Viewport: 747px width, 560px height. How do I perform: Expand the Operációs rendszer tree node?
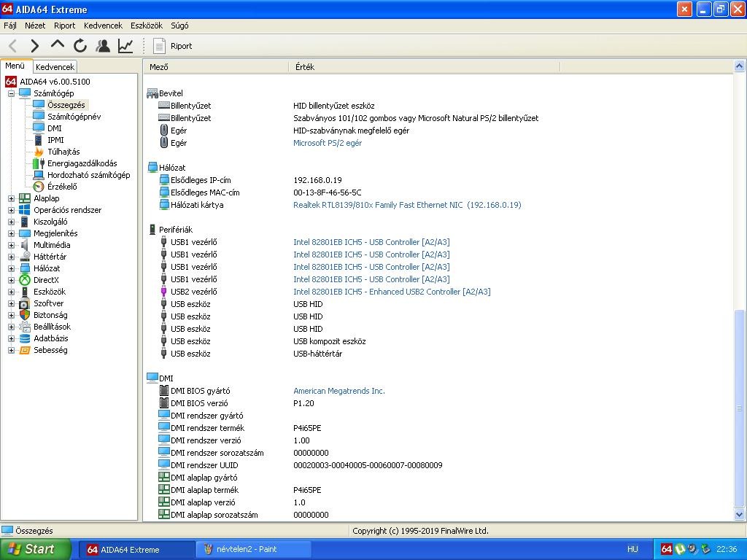click(x=11, y=210)
